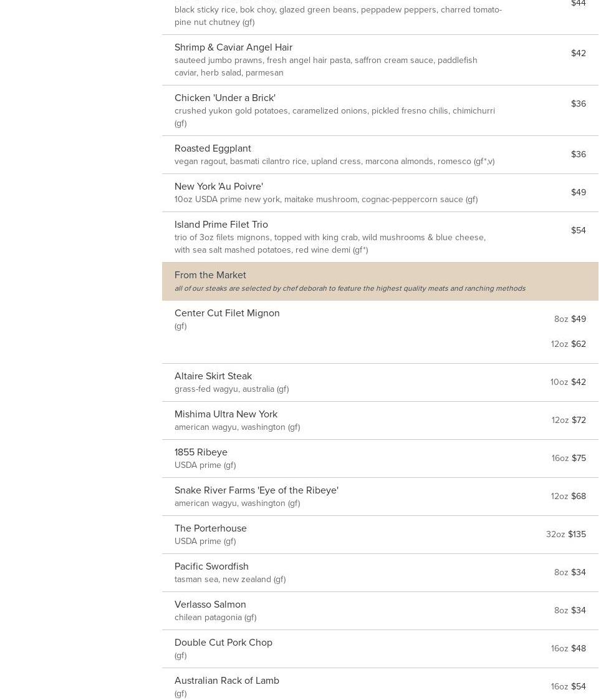Open the Roasted Eggplant menu entry

coord(213,148)
